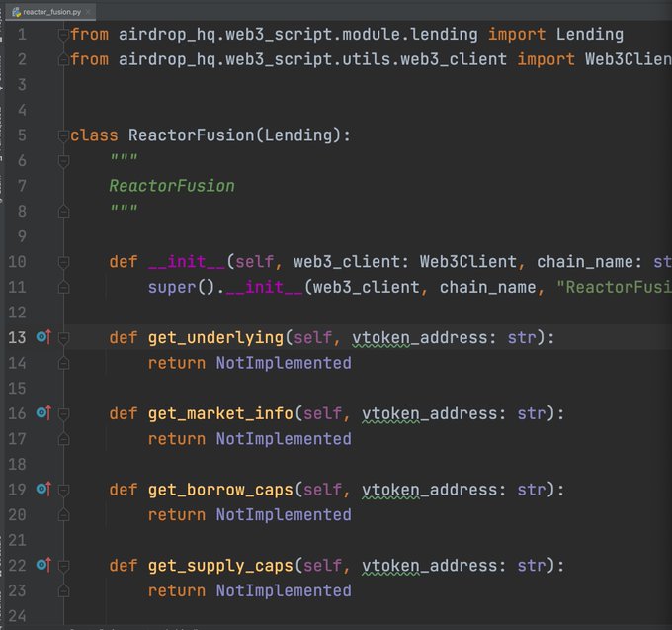This screenshot has width=672, height=630.
Task: Click the fold end marker at line 20
Action: (x=63, y=515)
